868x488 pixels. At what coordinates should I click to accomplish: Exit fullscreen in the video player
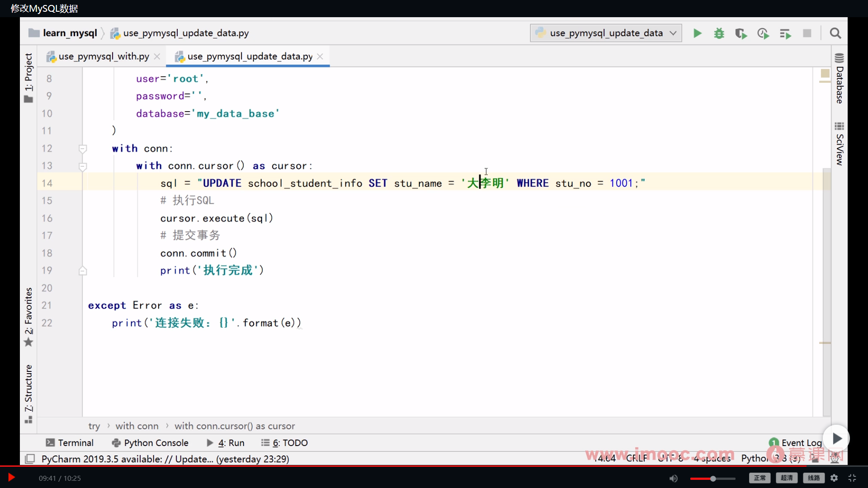pyautogui.click(x=852, y=478)
